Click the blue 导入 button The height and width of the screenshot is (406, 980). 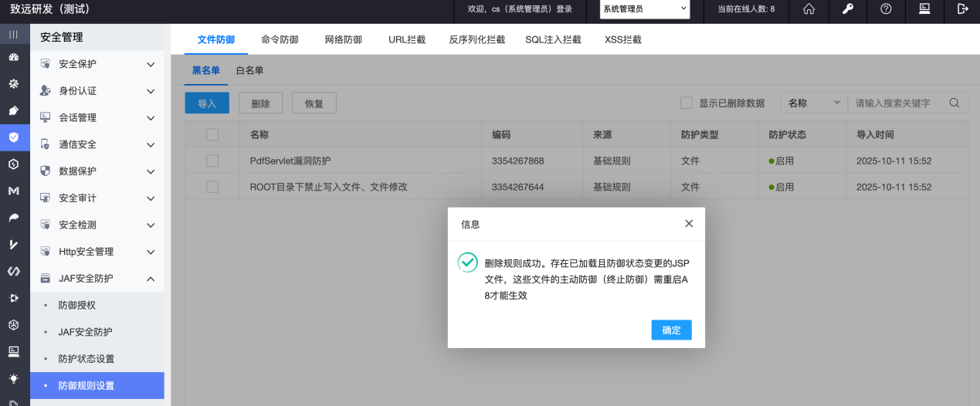pos(207,103)
